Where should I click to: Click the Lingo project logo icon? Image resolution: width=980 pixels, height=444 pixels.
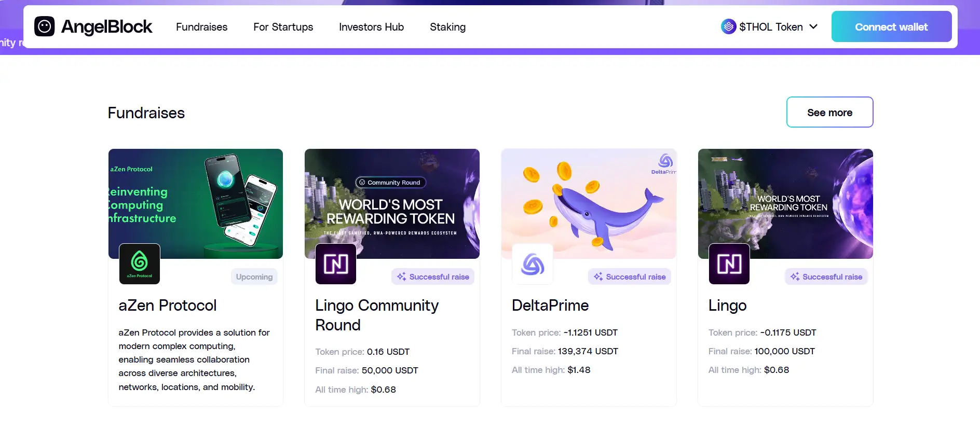[729, 263]
